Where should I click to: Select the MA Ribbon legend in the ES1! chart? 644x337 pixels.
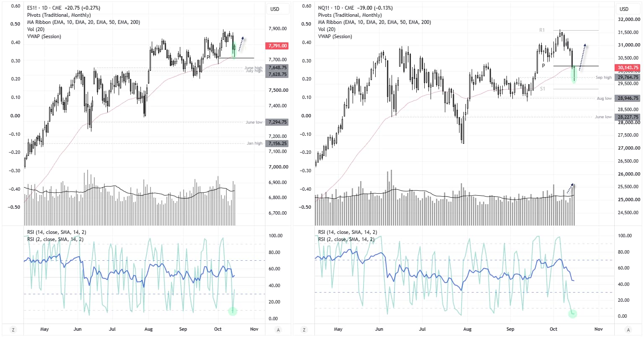tap(83, 22)
